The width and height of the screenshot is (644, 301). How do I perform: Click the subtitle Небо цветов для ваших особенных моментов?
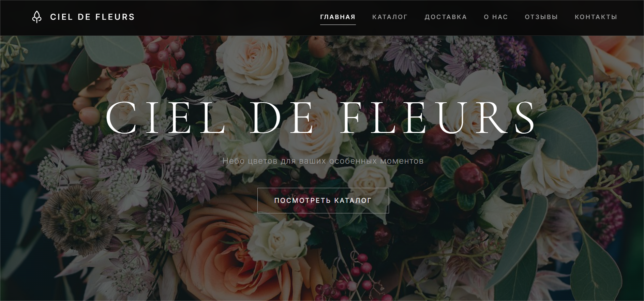coord(323,161)
